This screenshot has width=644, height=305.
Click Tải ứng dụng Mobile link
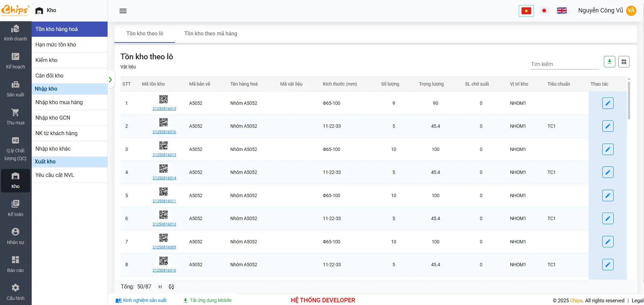tap(207, 300)
